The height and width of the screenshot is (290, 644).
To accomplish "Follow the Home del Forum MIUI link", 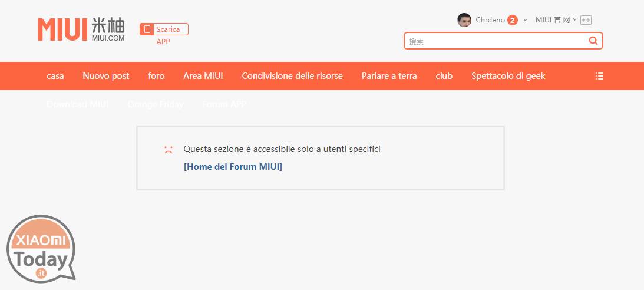I will 233,167.
